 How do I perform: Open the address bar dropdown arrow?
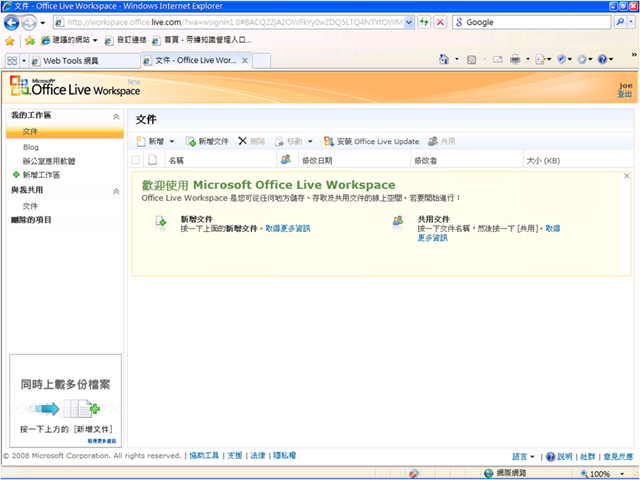[409, 22]
